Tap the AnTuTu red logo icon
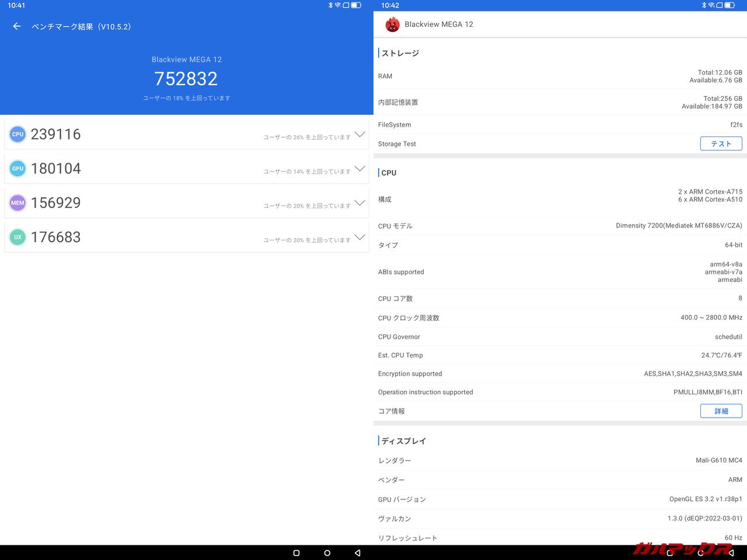The height and width of the screenshot is (560, 747). pyautogui.click(x=392, y=24)
